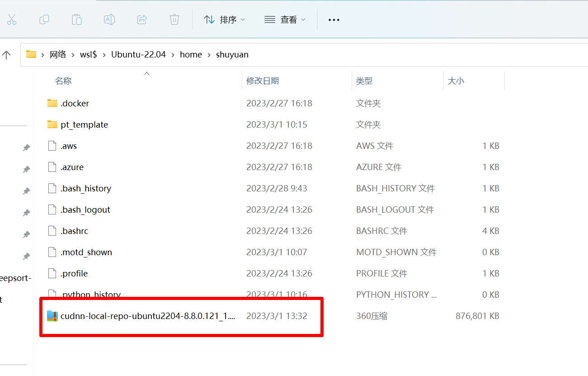Viewport: 588px width, 376px height.
Task: Click the .bash_logout file icon
Action: pyautogui.click(x=52, y=209)
